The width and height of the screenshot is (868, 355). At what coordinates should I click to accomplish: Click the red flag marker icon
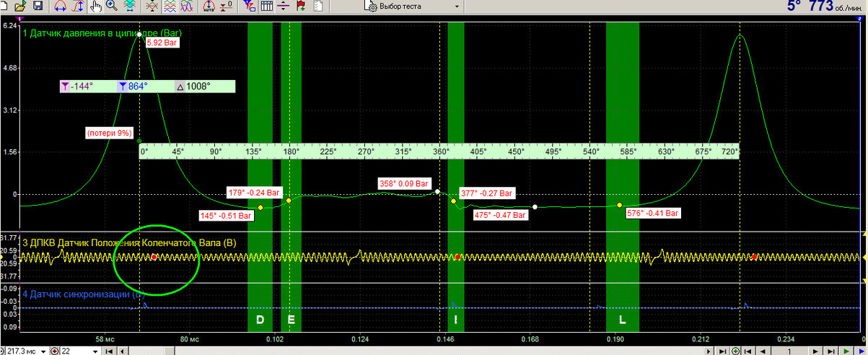(300, 6)
